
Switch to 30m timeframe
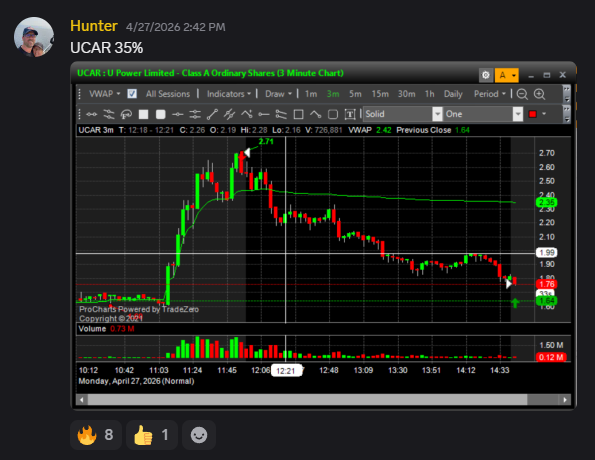tap(406, 94)
